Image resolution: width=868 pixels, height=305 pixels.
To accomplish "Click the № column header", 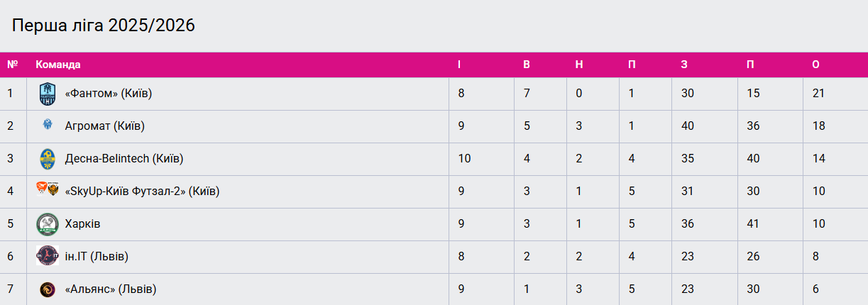I will [x=12, y=65].
